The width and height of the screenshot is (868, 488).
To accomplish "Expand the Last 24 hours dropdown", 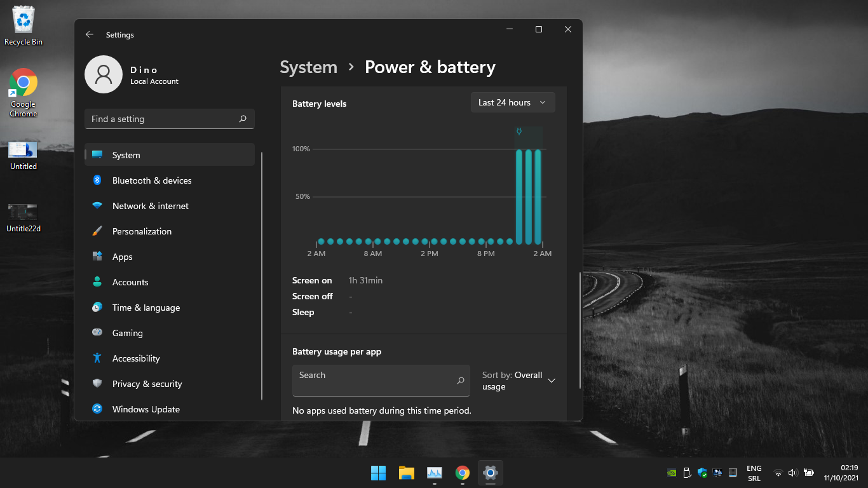I will [512, 102].
